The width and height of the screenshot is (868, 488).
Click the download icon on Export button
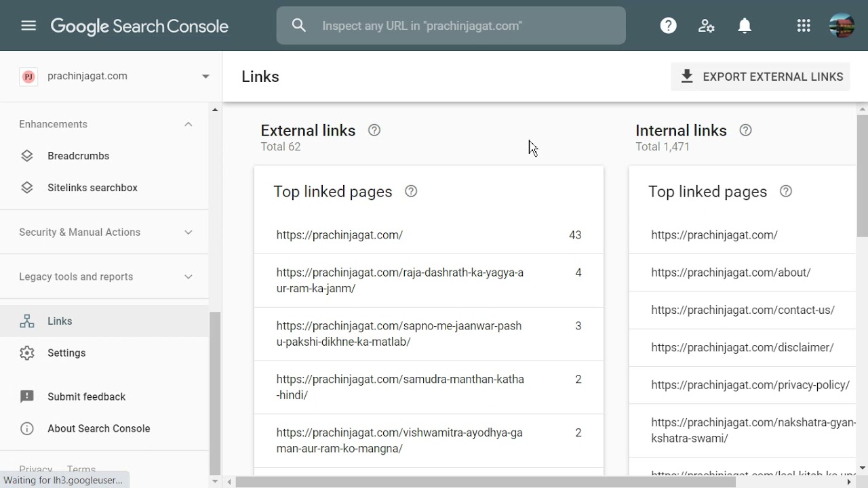[687, 77]
